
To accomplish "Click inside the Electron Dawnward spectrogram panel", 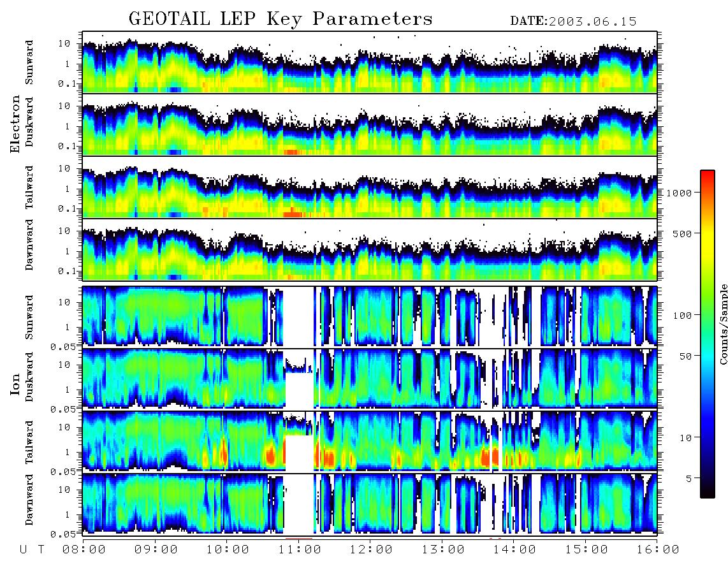I will point(370,250).
